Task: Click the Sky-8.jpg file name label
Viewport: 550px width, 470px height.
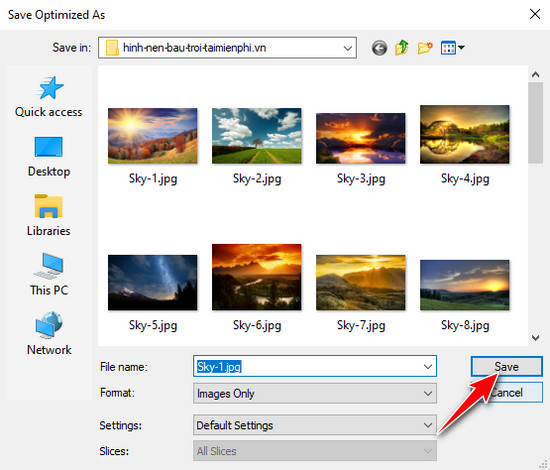Action: click(465, 325)
